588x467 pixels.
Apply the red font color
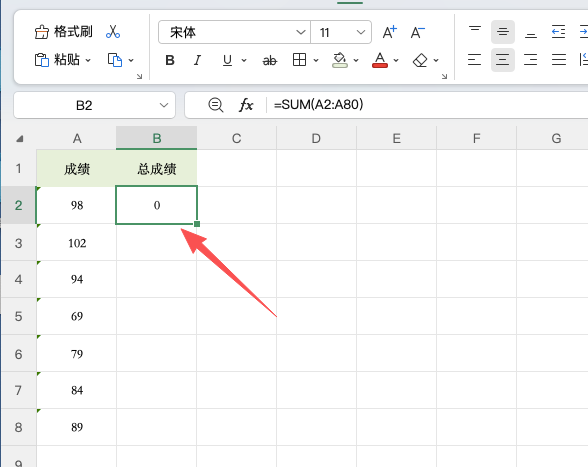pyautogui.click(x=380, y=60)
